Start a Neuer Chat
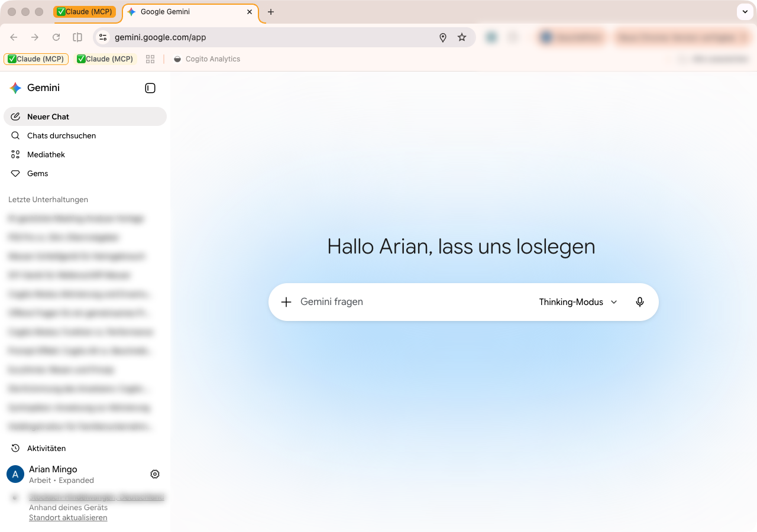 click(85, 116)
